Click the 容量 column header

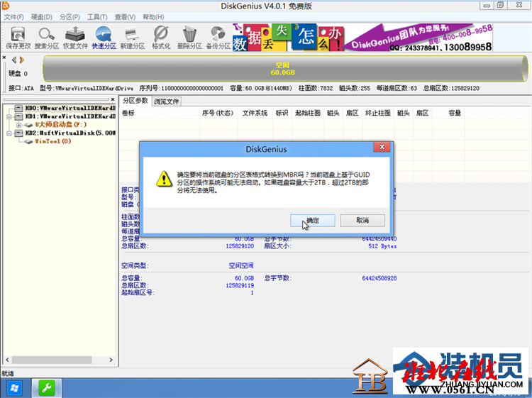click(448, 113)
